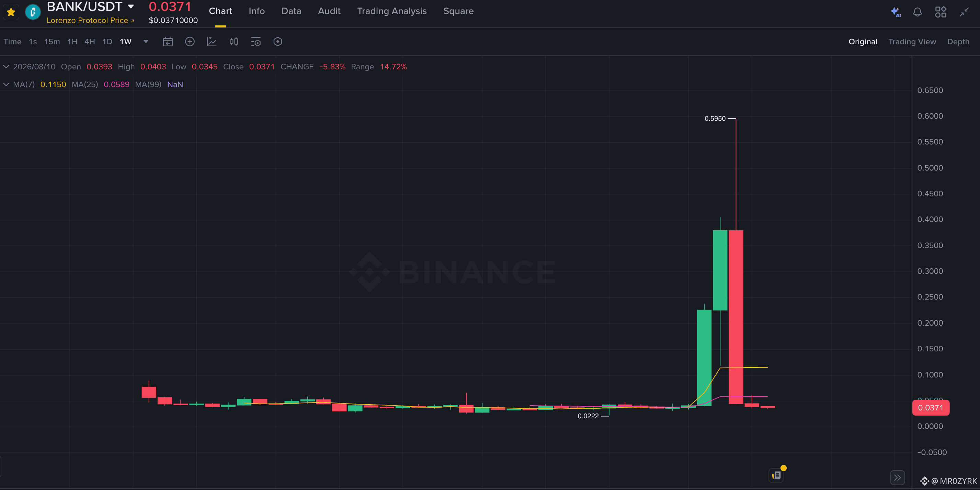Switch to the Original chart view
Screen dimensions: 980x490
863,42
